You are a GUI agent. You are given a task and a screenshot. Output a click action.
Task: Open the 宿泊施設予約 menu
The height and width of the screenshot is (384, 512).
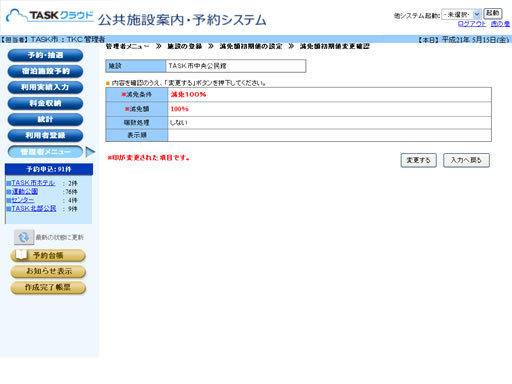(x=45, y=71)
